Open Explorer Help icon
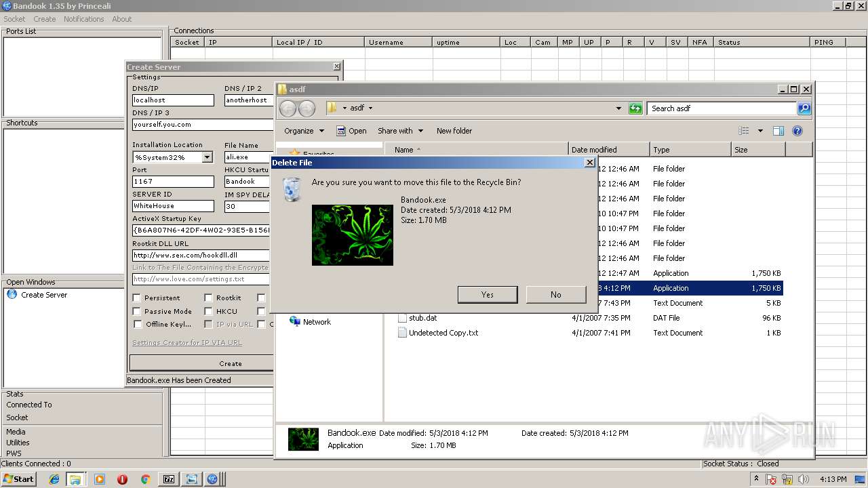Viewport: 868px width, 488px height. tap(797, 131)
